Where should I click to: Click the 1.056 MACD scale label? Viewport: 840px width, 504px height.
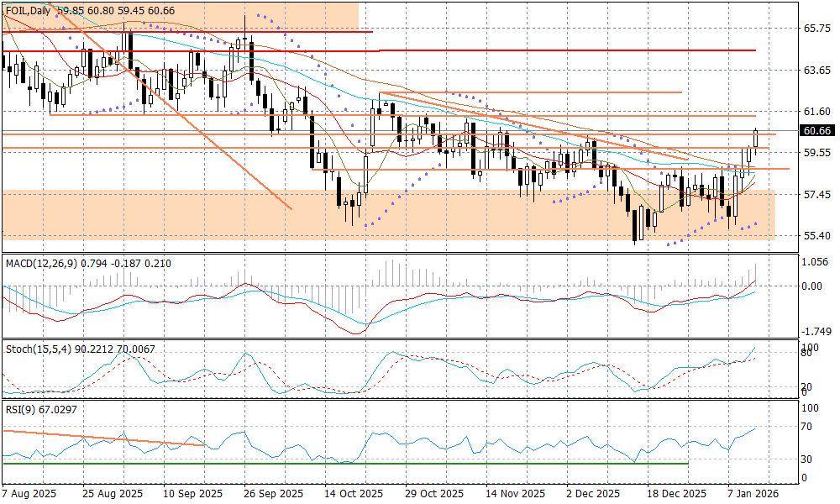[813, 262]
